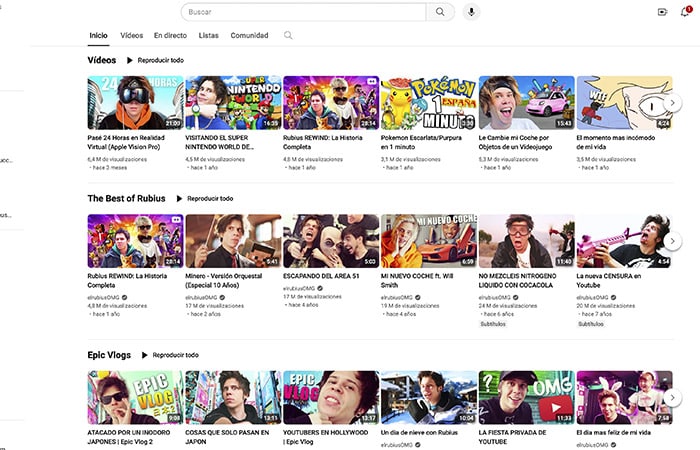Click title Pokemon Escarlata/Purpura en 1 minuto
The height and width of the screenshot is (450, 700).
(421, 142)
